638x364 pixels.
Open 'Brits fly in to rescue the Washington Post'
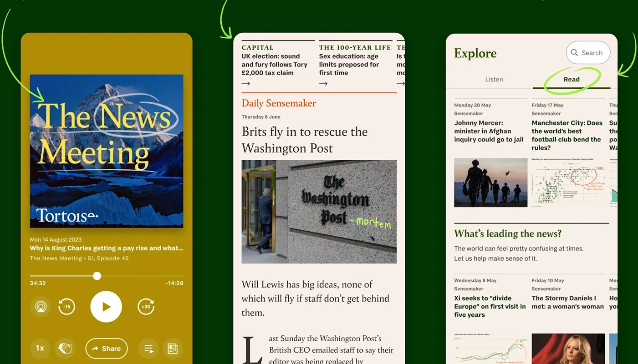click(x=305, y=140)
